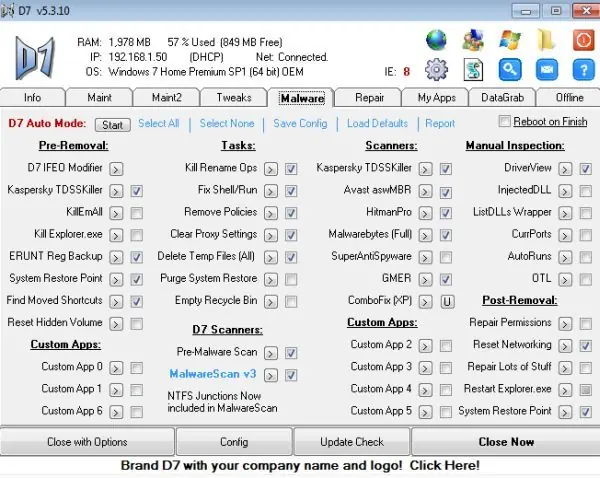Toggle Pre-Malware Scan checkbox
Screen dimensions: 600x478
[291, 353]
